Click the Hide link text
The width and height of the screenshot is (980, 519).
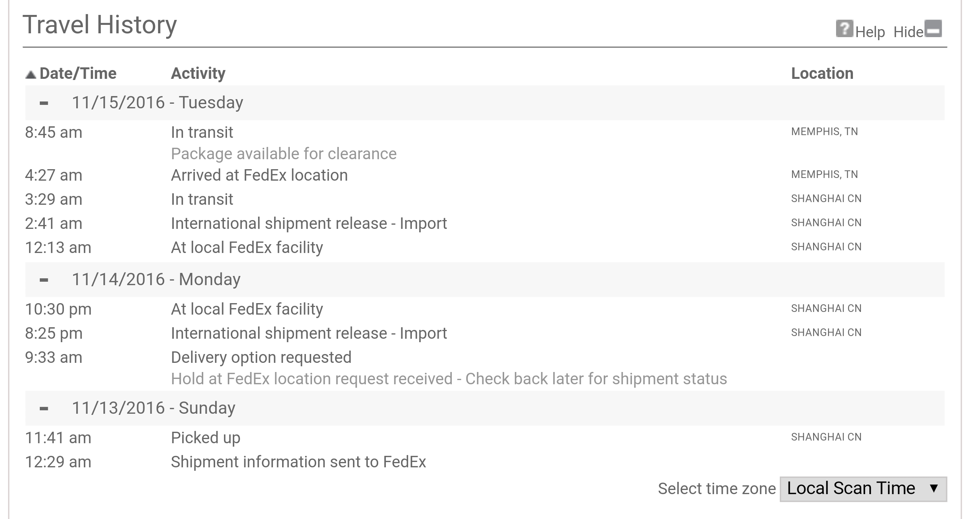pos(908,32)
